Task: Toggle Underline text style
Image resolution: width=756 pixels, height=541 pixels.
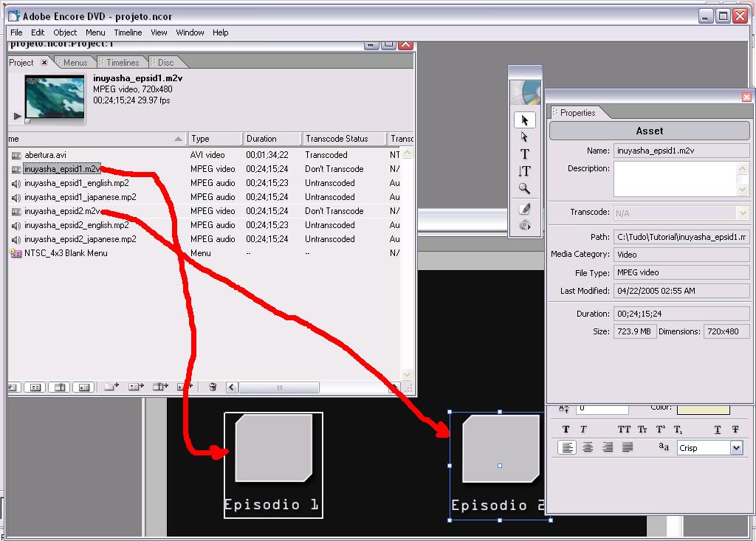Action: [718, 429]
